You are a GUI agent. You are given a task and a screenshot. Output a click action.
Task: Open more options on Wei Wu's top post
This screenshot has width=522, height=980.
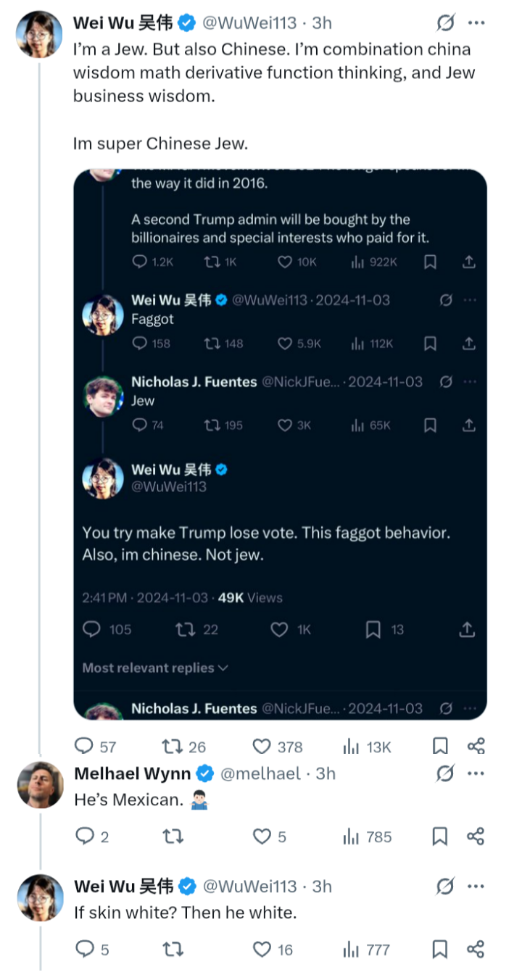click(476, 23)
